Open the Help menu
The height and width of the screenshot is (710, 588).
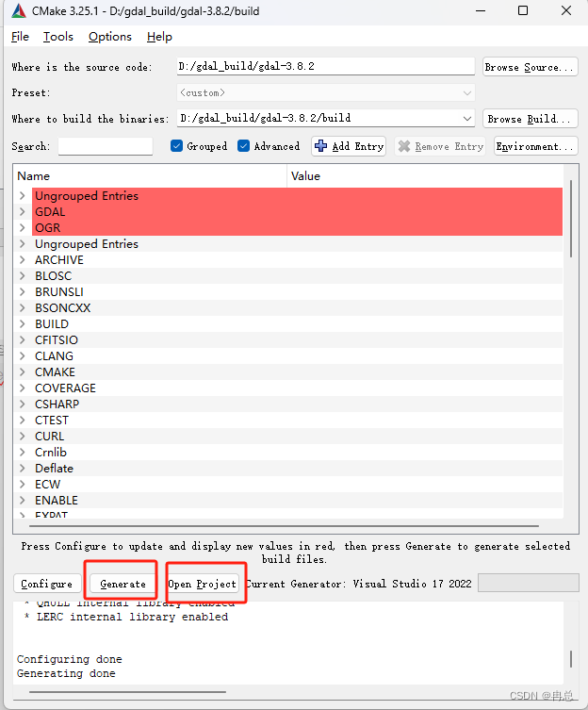pyautogui.click(x=159, y=37)
